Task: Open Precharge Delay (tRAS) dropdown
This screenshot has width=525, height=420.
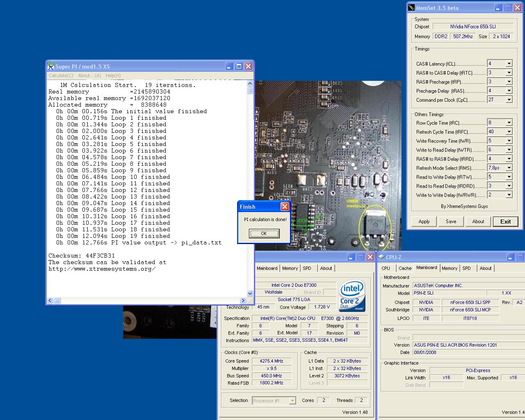Action: point(509,91)
